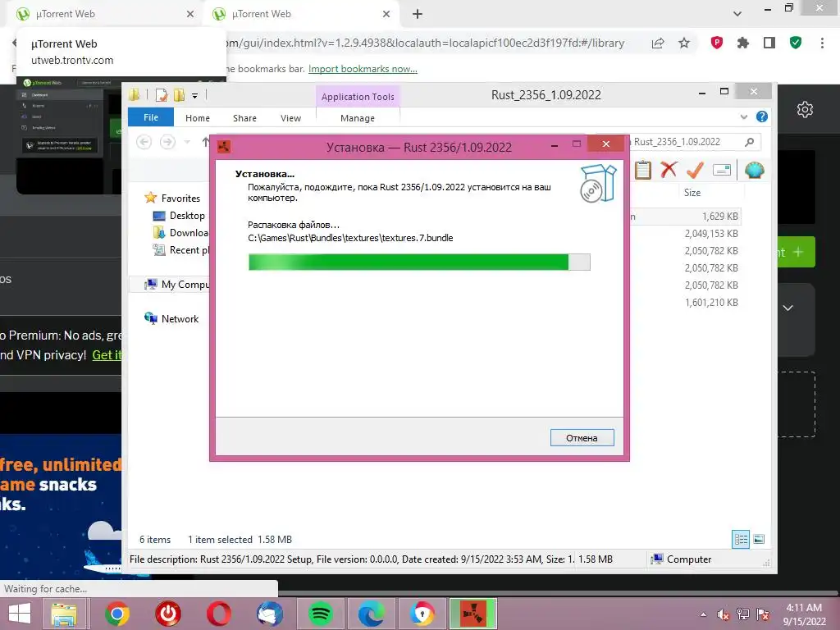Open a new Chrome tab
The height and width of the screenshot is (630, 840).
pyautogui.click(x=418, y=14)
